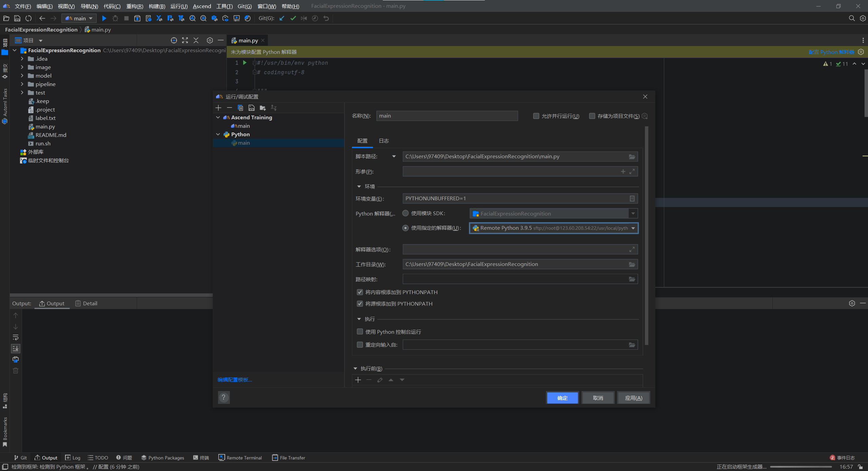868x471 pixels.
Task: Click the debug bug icon in toolbar
Action: pyautogui.click(x=115, y=18)
